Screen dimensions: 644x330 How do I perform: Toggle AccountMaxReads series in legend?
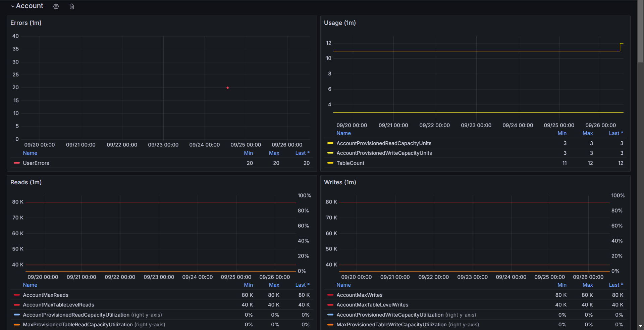46,295
